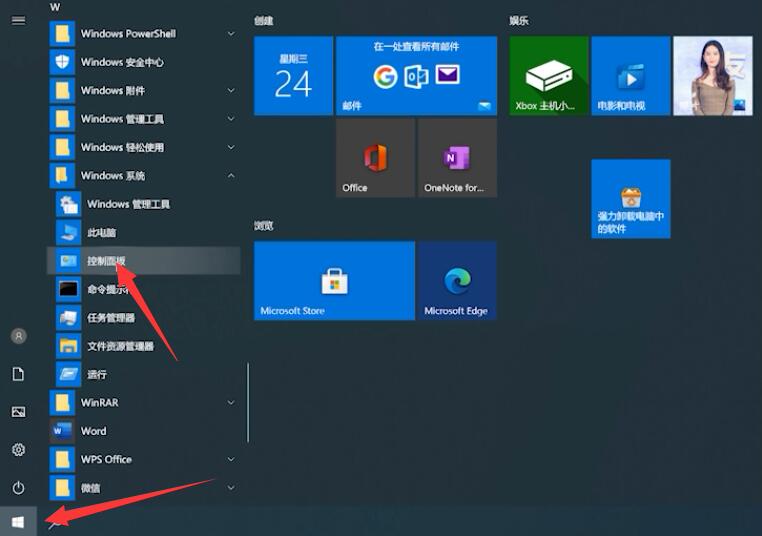The height and width of the screenshot is (536, 762).
Task: Click the 浏览 tile group header
Action: pos(263,225)
